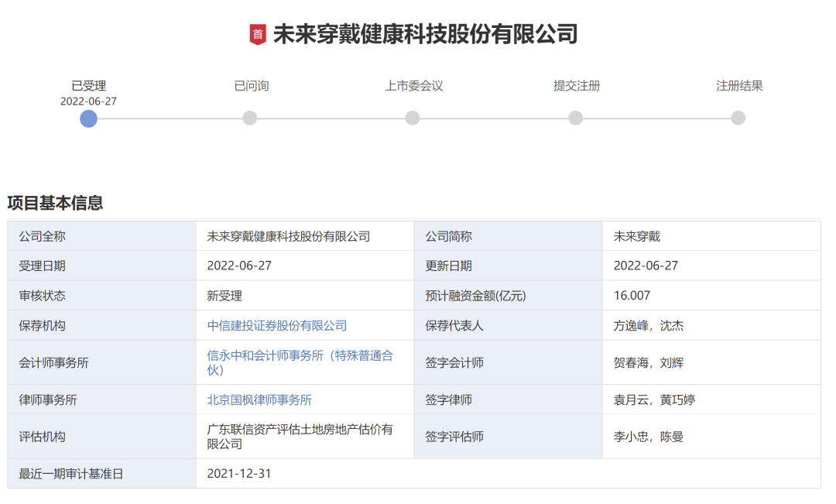The width and height of the screenshot is (836, 504).
Task: Select the 更新日期 value 2022-06-27
Action: 646,266
